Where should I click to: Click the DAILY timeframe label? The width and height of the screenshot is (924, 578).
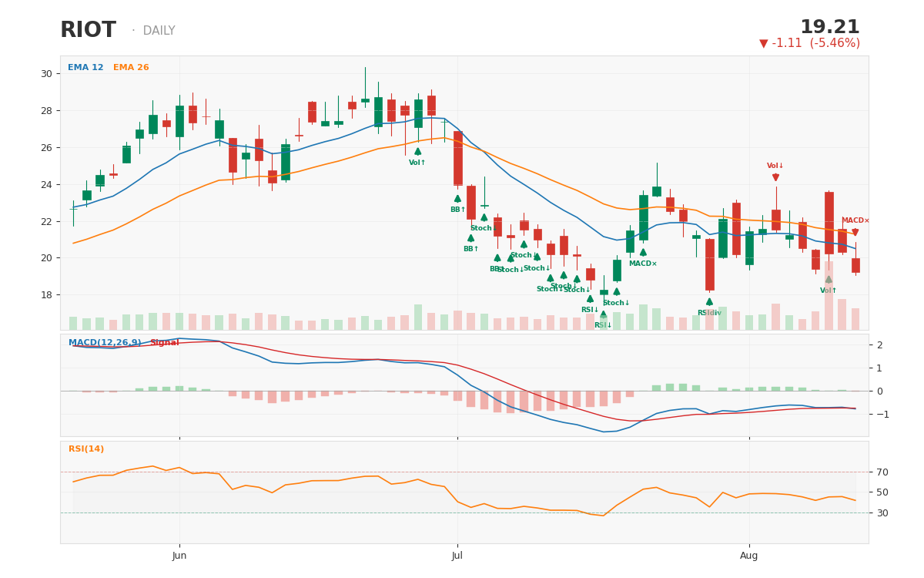[x=159, y=31]
